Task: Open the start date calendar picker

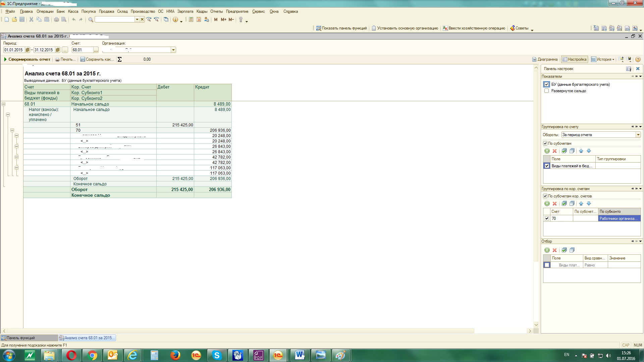Action: [28, 50]
